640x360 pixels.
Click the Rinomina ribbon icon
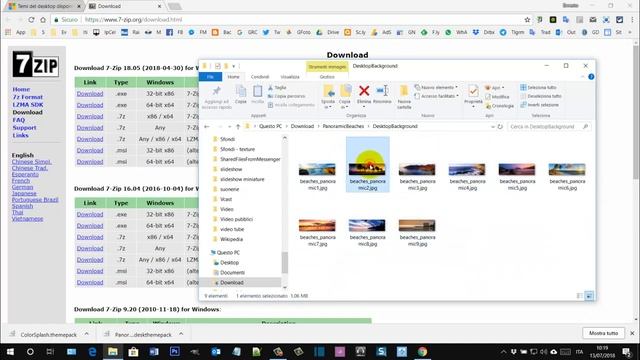tap(382, 91)
